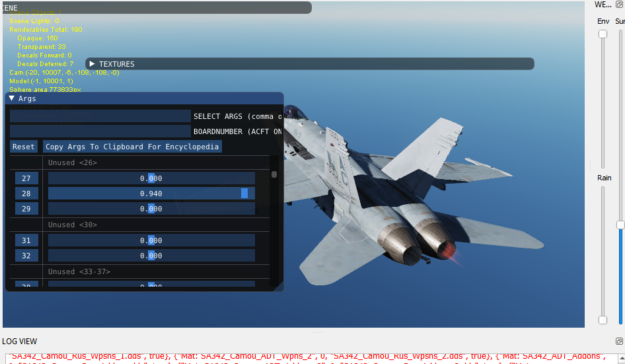Undock the weather panel icon
This screenshot has width=625, height=364.
click(x=619, y=5)
